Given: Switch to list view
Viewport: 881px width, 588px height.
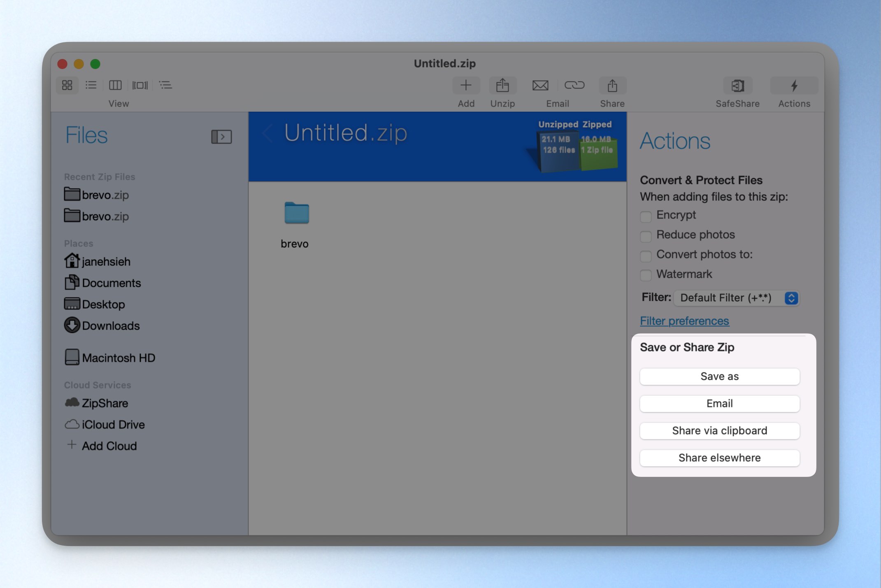Looking at the screenshot, I should pos(91,85).
